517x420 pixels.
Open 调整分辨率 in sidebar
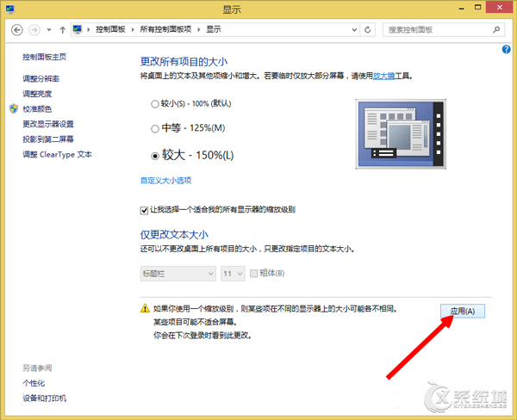pos(40,78)
